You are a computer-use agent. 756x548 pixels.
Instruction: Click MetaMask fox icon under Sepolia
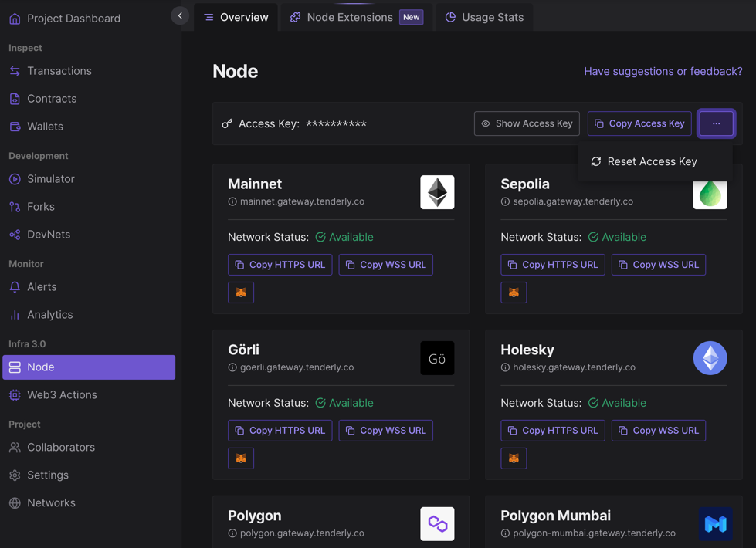514,293
